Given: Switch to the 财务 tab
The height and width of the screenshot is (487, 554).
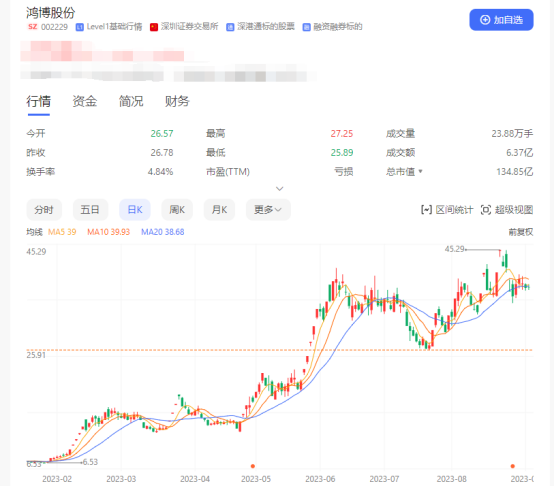Looking at the screenshot, I should coord(177,101).
